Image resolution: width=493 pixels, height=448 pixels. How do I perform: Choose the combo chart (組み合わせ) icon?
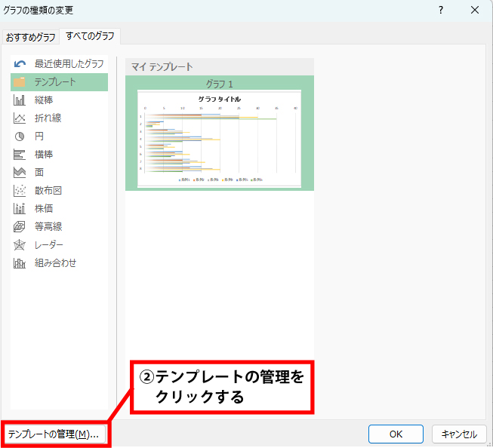(x=20, y=263)
